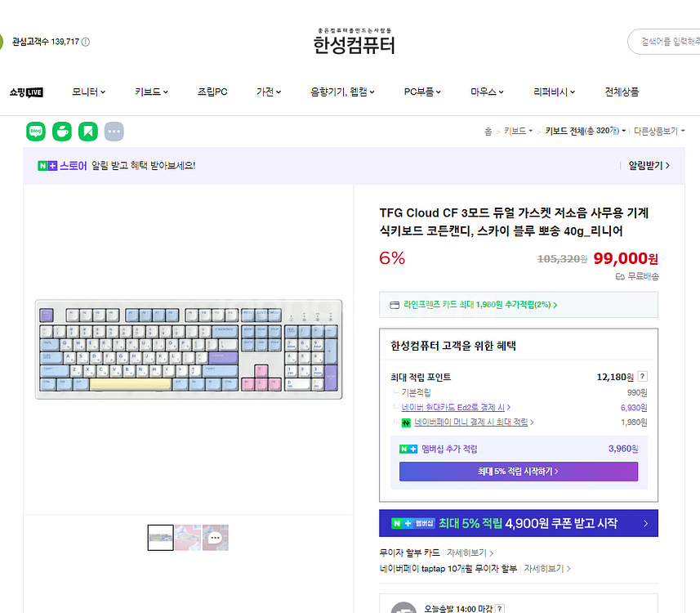Viewport: 700px width, 613px height.
Task: Click the help icon beside 오늘출발 14:00 마감
Action: pos(500,608)
